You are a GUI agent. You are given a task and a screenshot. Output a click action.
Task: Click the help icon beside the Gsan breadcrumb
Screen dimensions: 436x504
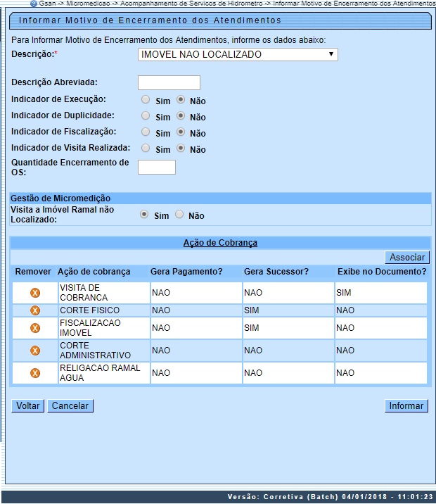pyautogui.click(x=34, y=4)
